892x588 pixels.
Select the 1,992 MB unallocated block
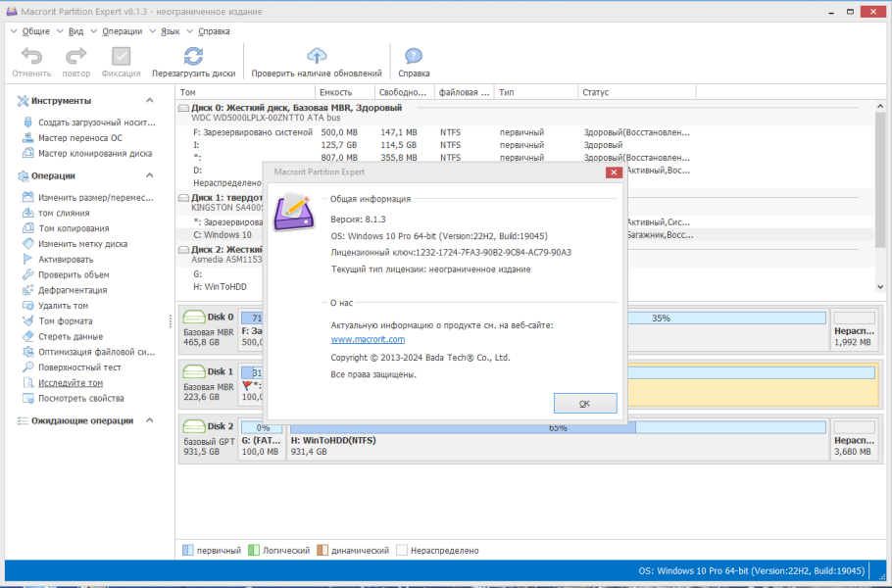[854, 328]
